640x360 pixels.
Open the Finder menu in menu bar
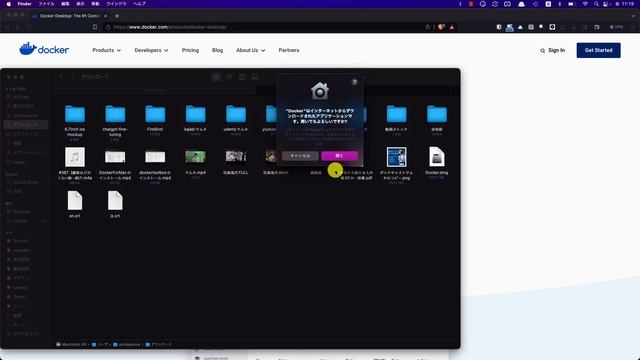pyautogui.click(x=24, y=4)
